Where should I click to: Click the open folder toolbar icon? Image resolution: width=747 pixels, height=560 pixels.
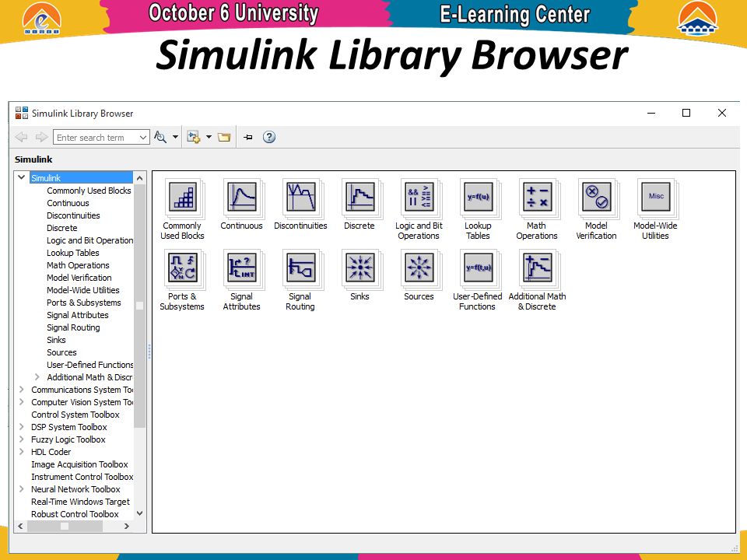224,137
